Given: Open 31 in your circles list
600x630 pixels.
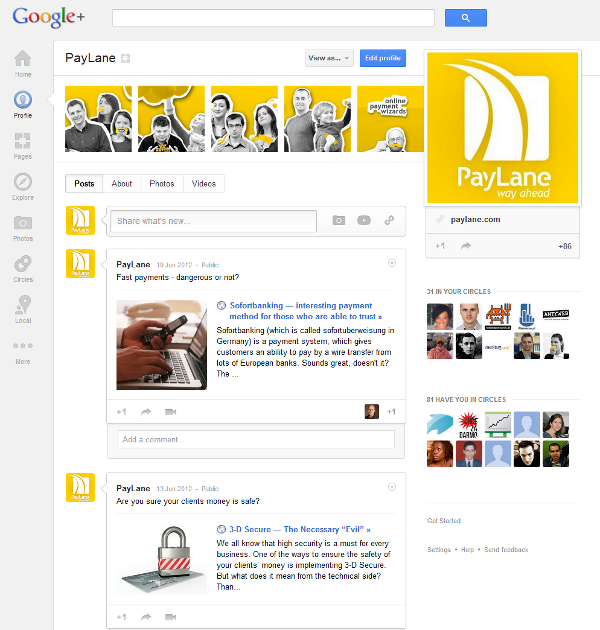Looking at the screenshot, I should [x=459, y=291].
